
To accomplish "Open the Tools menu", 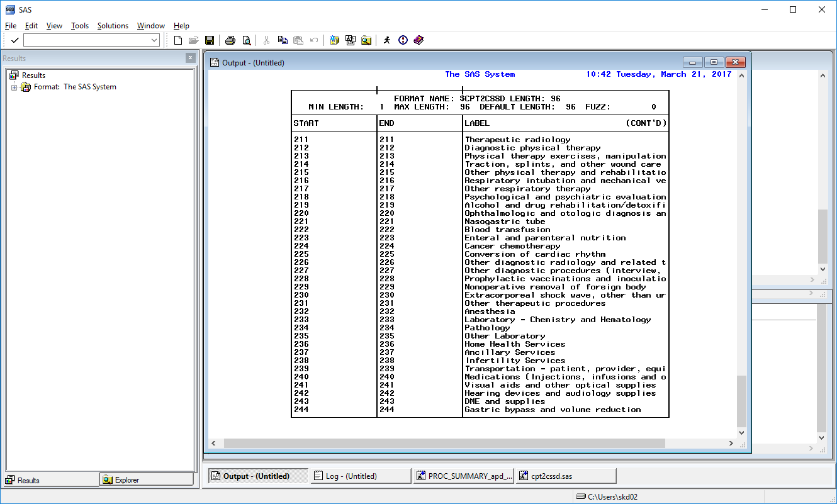I will click(x=80, y=26).
